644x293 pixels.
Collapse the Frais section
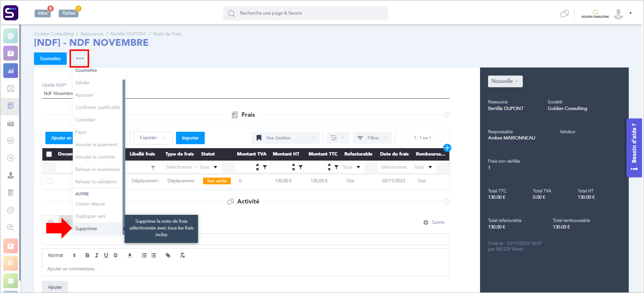click(447, 115)
